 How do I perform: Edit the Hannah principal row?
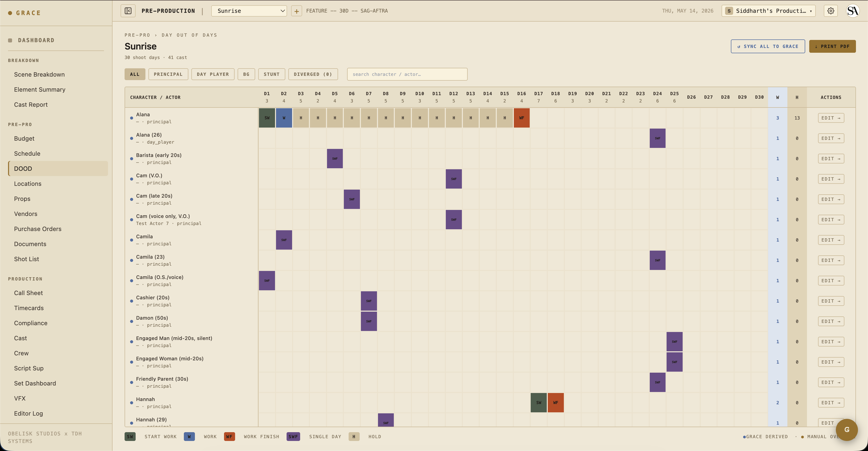(831, 403)
